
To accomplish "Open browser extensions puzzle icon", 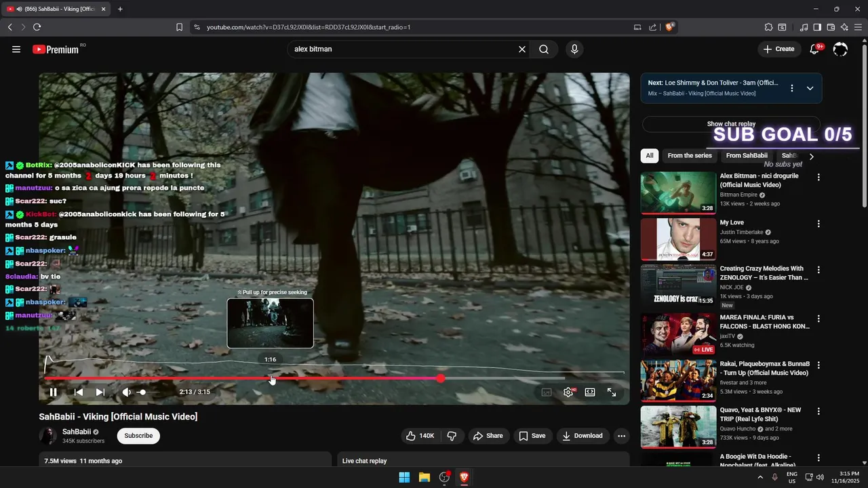I will coord(768,27).
